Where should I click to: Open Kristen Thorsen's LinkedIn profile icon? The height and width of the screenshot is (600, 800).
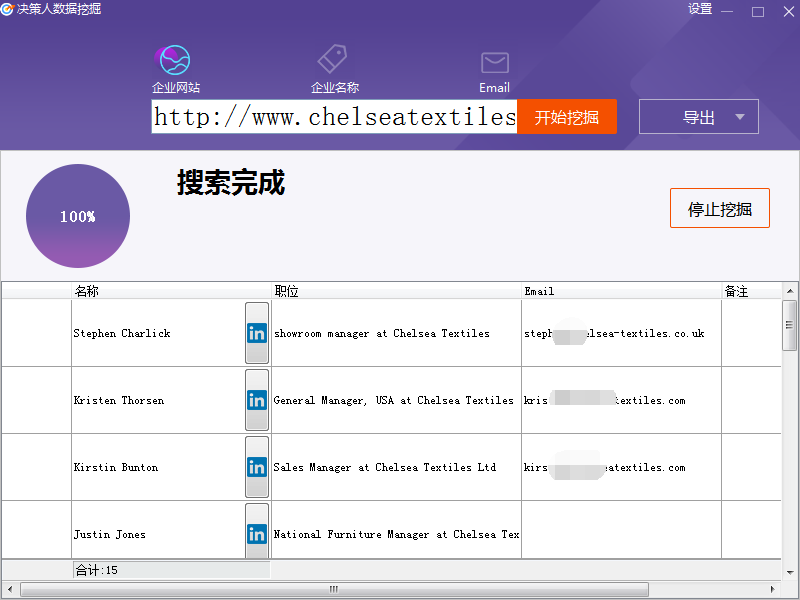[x=257, y=400]
